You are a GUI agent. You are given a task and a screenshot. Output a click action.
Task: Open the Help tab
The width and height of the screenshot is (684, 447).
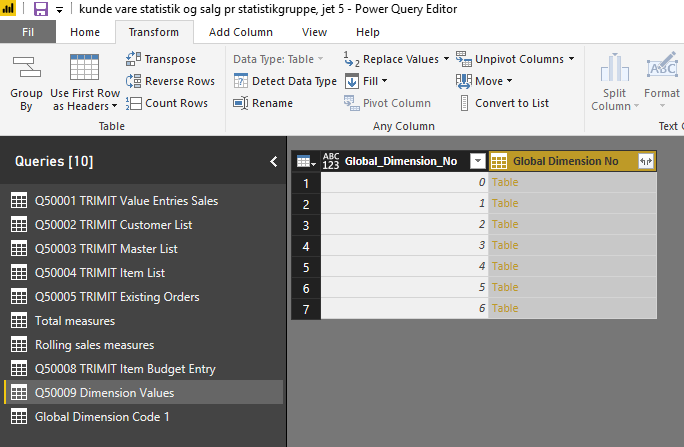368,32
